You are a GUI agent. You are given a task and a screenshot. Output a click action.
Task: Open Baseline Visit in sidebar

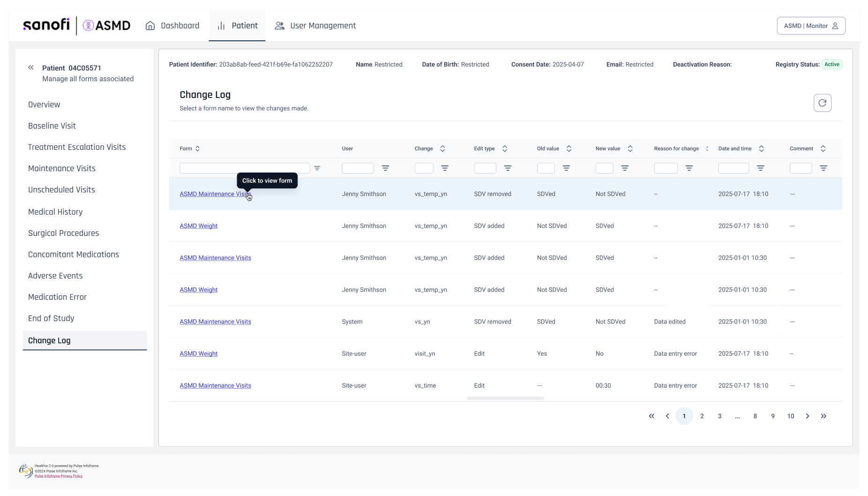(52, 126)
